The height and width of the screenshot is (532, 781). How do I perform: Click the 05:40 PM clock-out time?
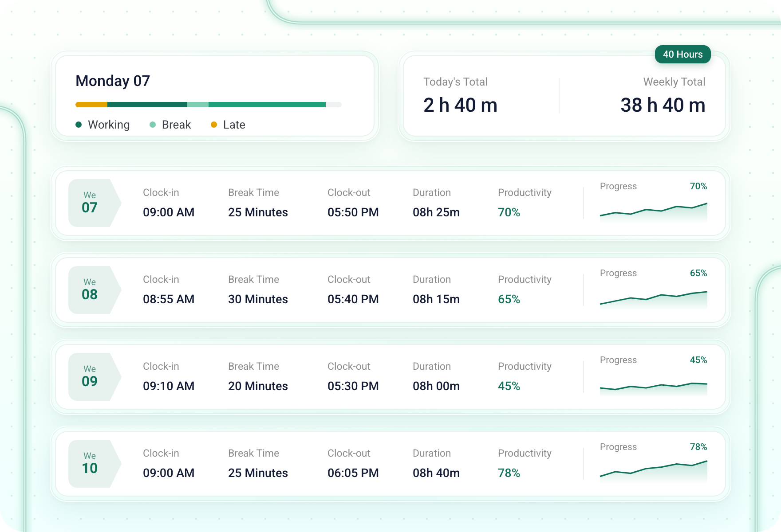coord(353,299)
